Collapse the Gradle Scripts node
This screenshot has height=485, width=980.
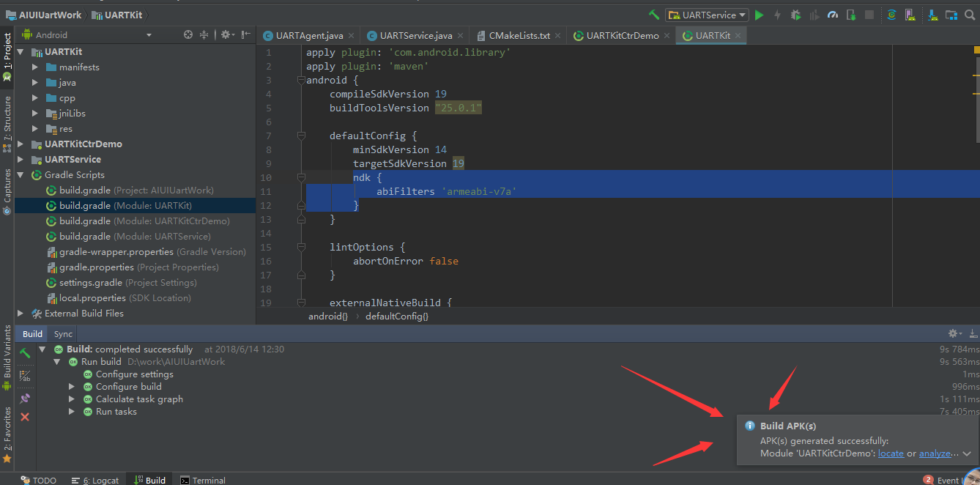21,175
